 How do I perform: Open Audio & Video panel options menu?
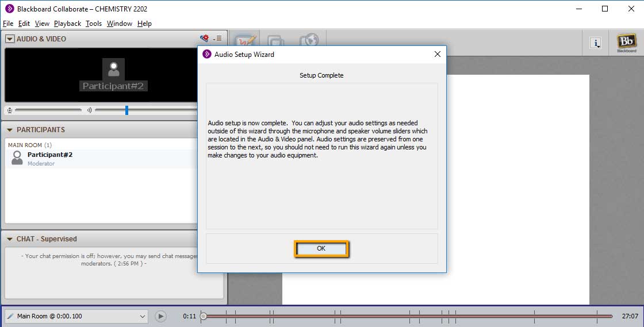pyautogui.click(x=218, y=39)
